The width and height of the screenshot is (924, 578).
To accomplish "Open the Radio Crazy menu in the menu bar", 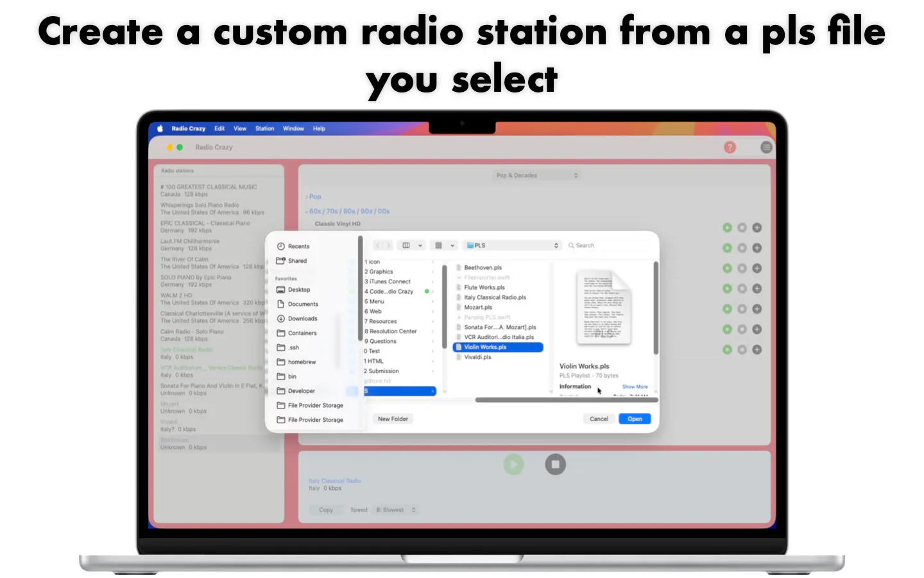I will pos(189,128).
